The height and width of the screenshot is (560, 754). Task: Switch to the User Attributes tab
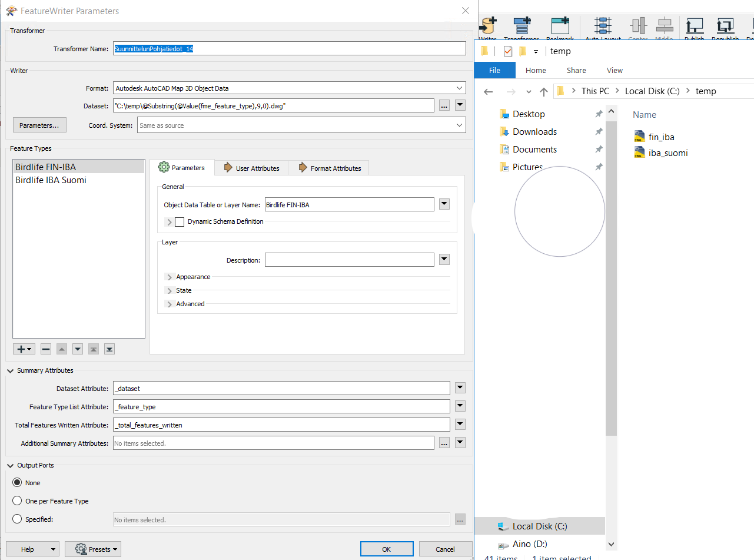click(x=251, y=168)
